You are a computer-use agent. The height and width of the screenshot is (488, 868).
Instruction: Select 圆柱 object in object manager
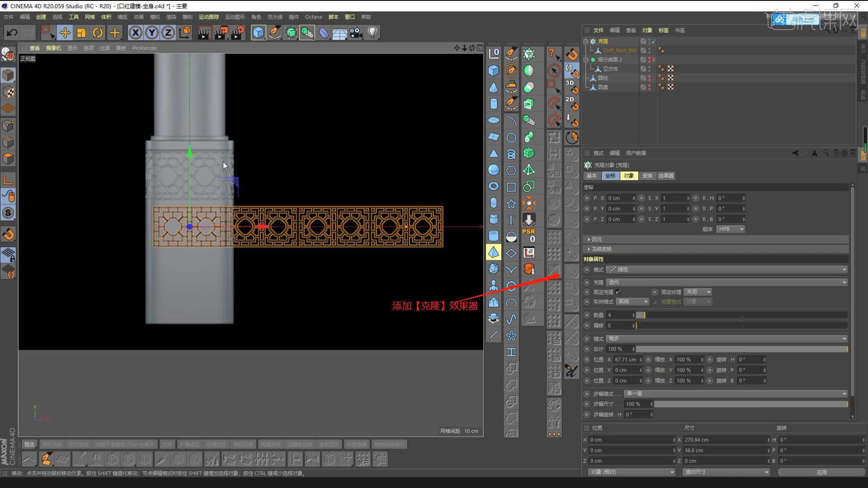tap(603, 78)
